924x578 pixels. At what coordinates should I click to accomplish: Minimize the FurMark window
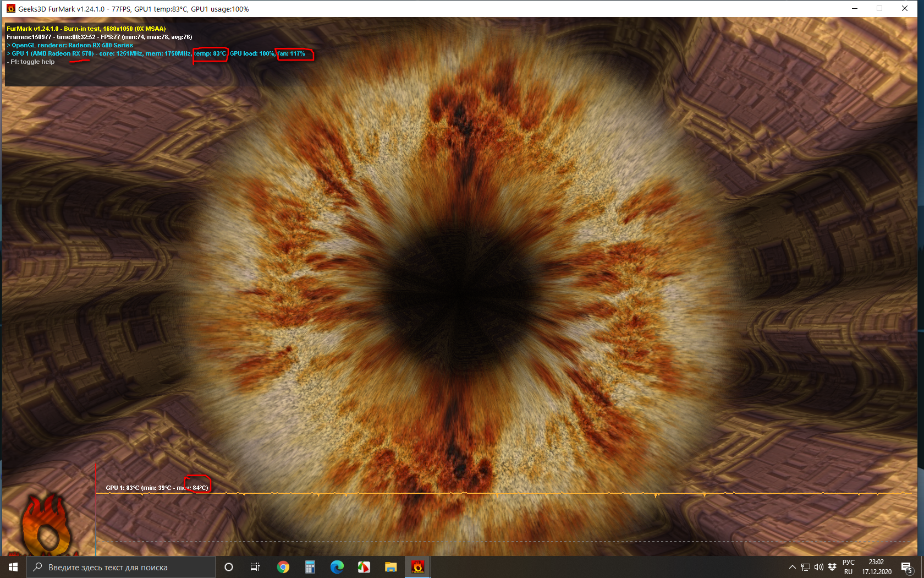pyautogui.click(x=855, y=9)
